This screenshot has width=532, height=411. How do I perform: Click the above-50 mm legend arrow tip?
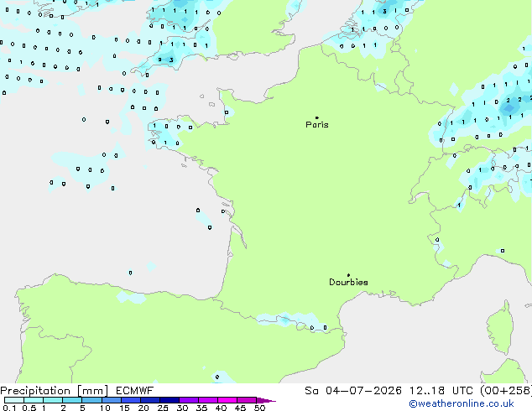point(266,400)
